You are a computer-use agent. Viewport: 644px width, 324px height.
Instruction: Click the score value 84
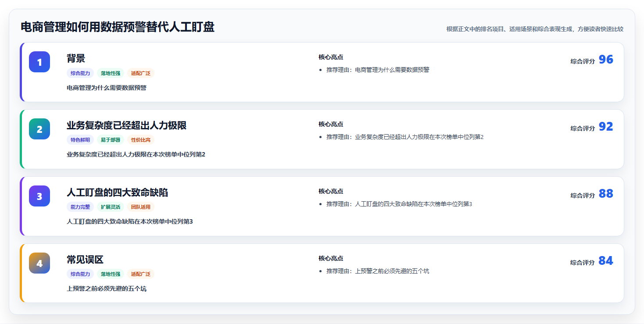(x=606, y=261)
